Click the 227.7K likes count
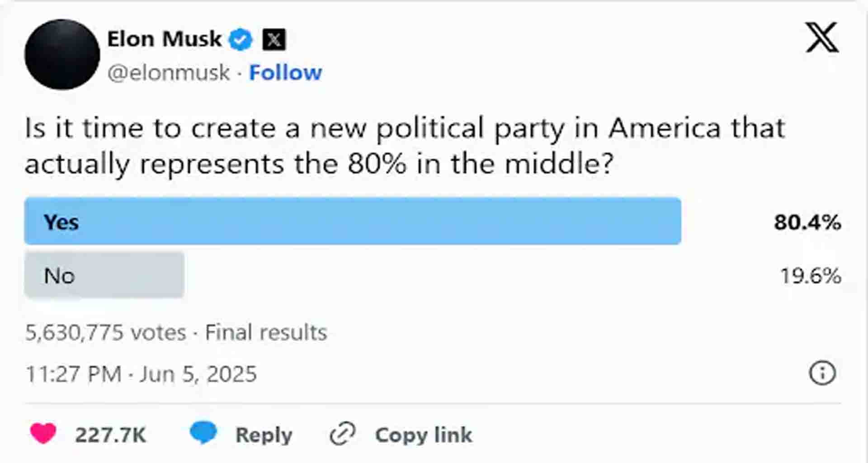 coord(110,435)
